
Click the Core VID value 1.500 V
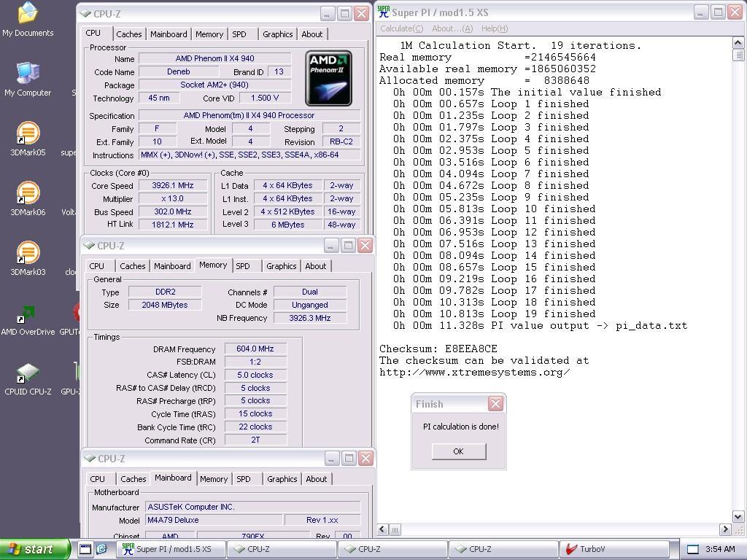tap(265, 98)
